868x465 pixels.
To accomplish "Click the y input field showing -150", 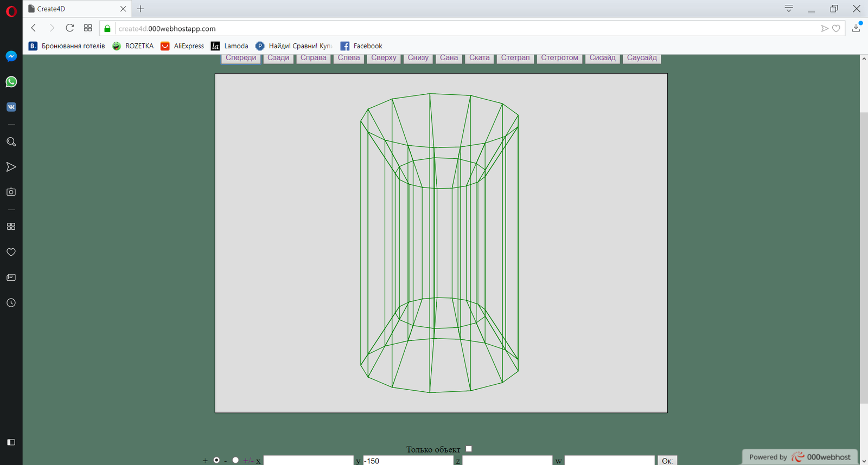I will point(408,461).
